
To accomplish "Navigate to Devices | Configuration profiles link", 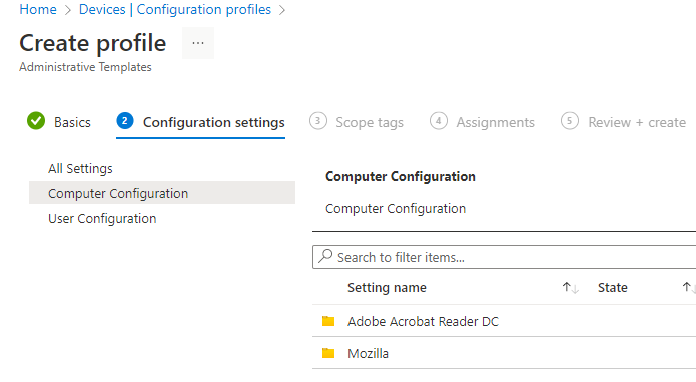I will coord(175,9).
